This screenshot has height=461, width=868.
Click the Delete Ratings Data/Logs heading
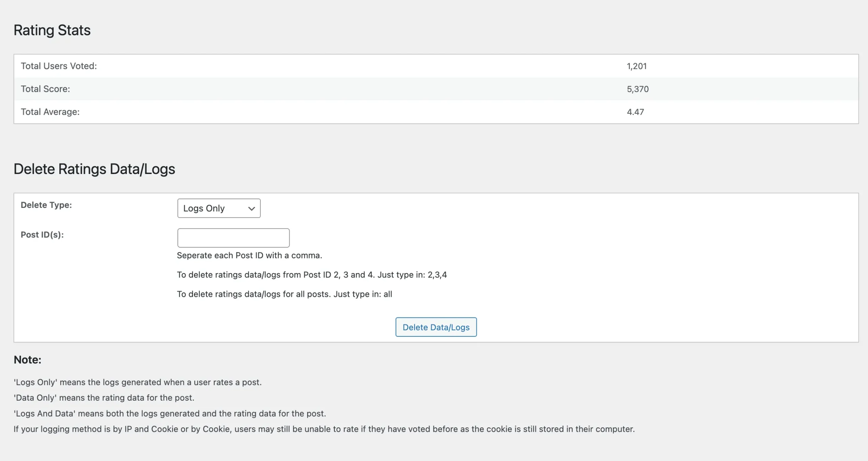94,169
